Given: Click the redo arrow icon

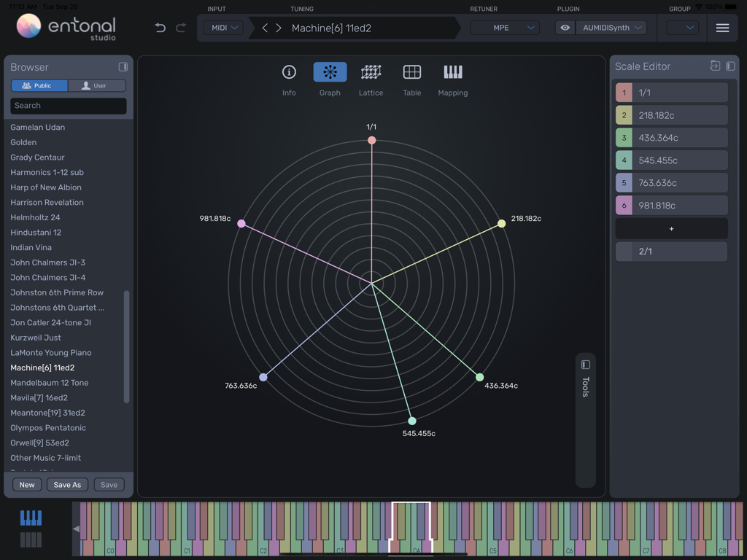Looking at the screenshot, I should tap(181, 27).
